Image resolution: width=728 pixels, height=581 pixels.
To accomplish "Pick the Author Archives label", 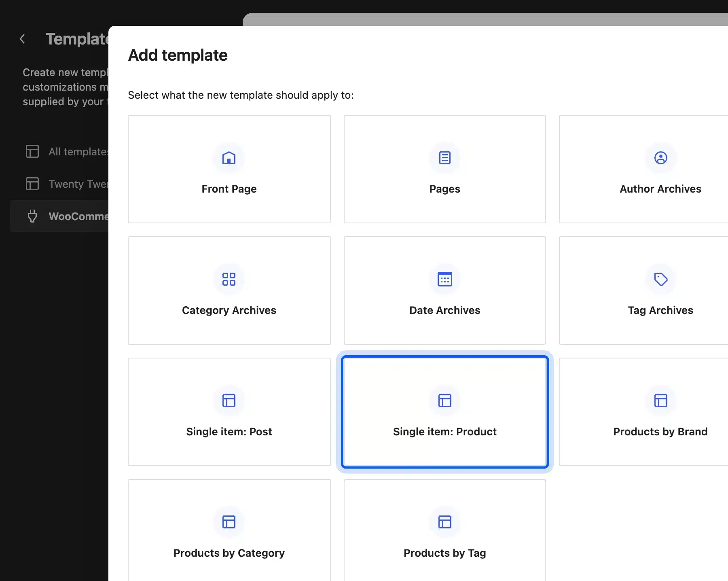I will [660, 189].
